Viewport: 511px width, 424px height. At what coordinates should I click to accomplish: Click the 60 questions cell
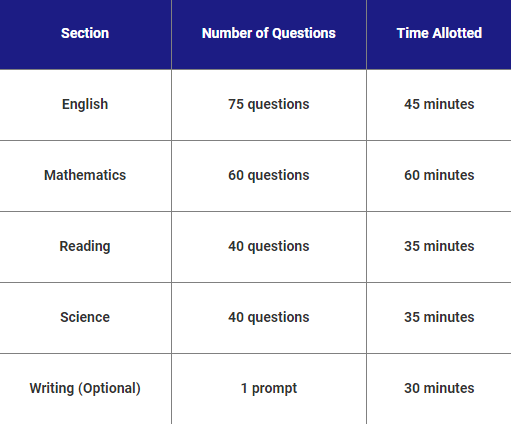click(269, 175)
